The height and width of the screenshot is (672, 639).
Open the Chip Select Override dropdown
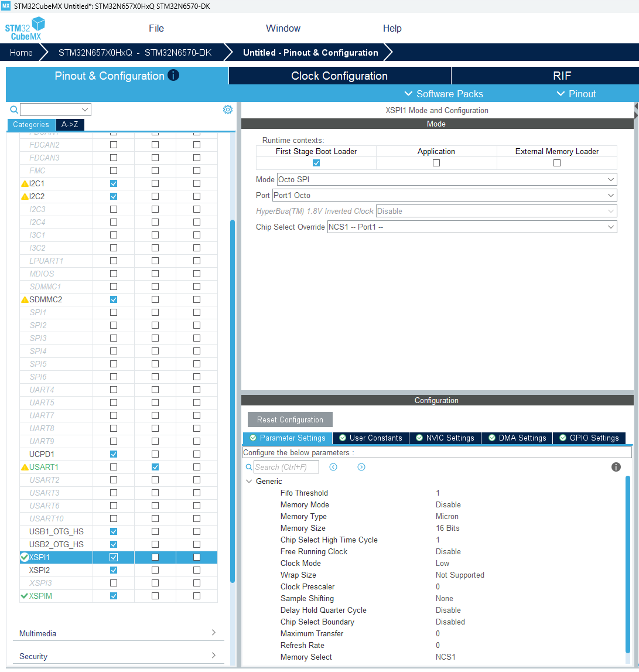tap(472, 227)
